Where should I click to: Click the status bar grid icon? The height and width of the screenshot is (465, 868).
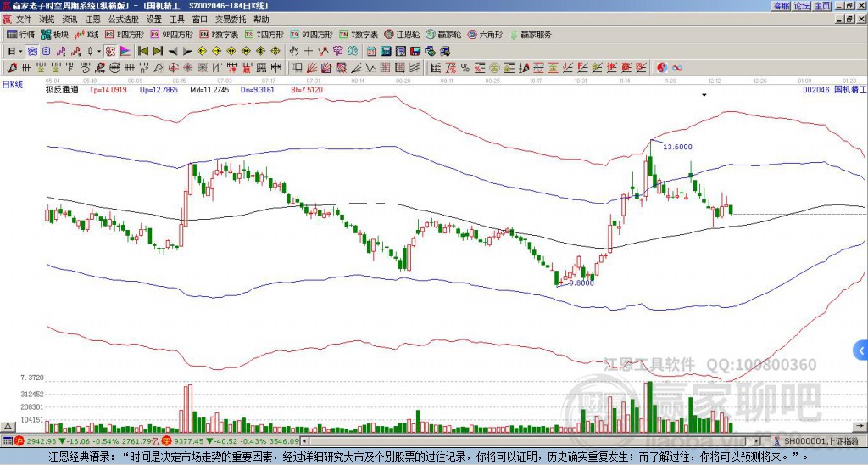point(7,441)
